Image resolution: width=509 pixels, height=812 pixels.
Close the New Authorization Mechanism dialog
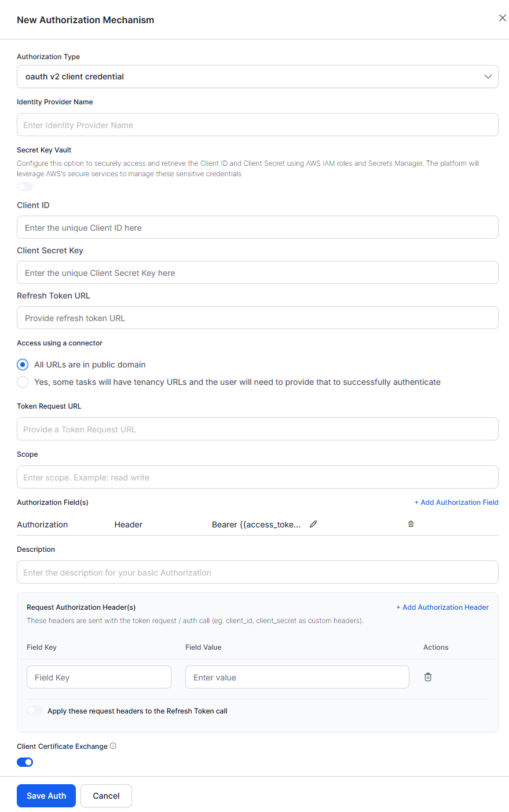pyautogui.click(x=502, y=17)
